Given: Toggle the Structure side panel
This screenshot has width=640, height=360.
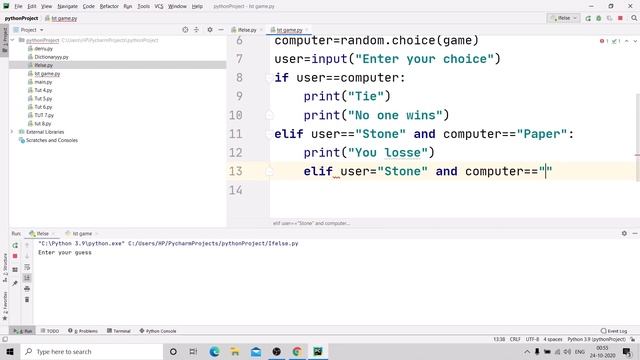Looking at the screenshot, I should pyautogui.click(x=5, y=268).
